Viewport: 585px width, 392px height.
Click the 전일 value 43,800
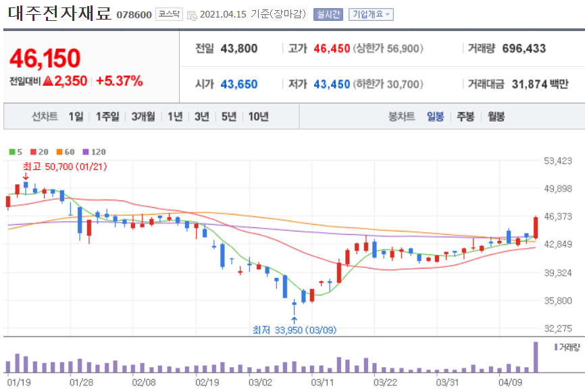(238, 49)
